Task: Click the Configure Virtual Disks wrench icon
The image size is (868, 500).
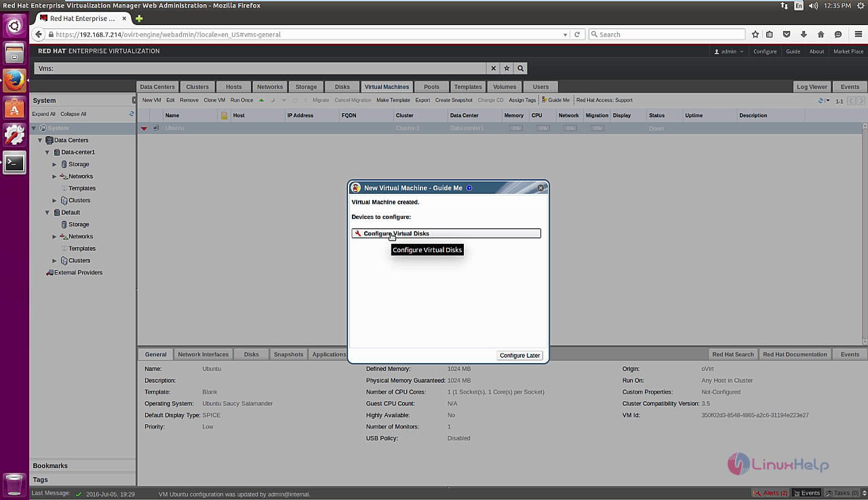Action: (358, 233)
